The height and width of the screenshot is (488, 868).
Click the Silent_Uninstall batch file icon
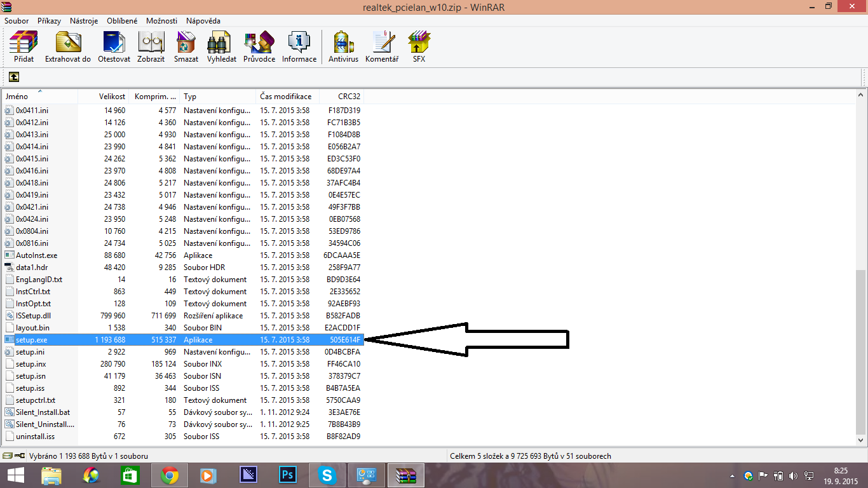[x=9, y=424]
